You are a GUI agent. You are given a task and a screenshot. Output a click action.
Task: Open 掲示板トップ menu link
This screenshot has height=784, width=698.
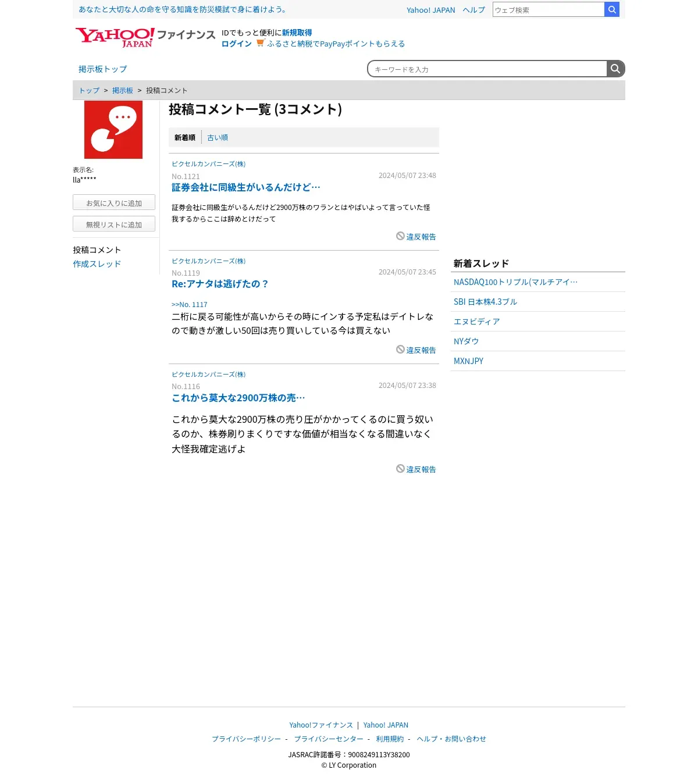[x=102, y=69]
